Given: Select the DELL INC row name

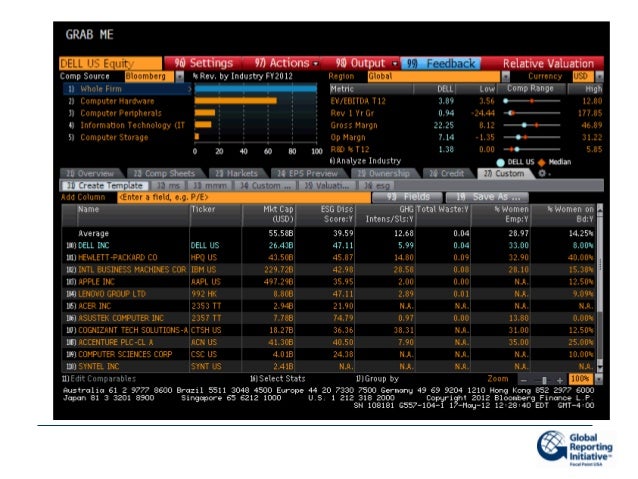Looking at the screenshot, I should tap(94, 245).
